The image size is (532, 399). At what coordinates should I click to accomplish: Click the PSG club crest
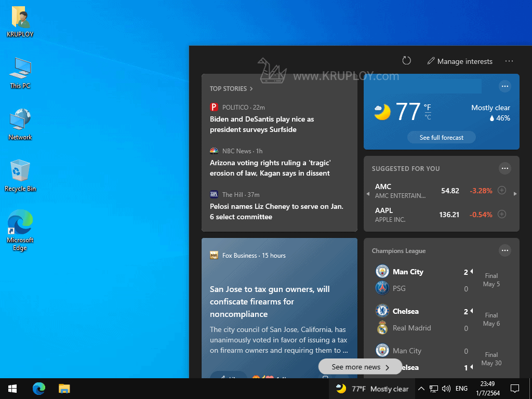[382, 288]
